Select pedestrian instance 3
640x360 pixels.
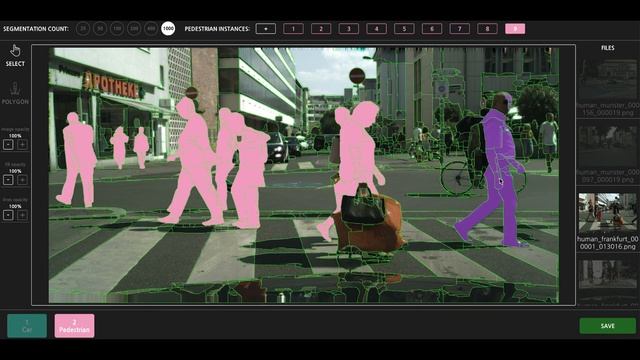349,29
